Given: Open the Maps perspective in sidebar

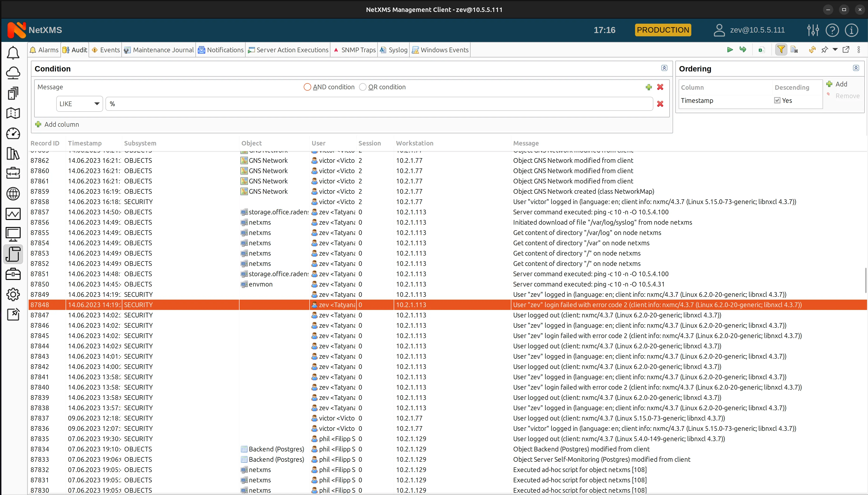Looking at the screenshot, I should click(13, 113).
